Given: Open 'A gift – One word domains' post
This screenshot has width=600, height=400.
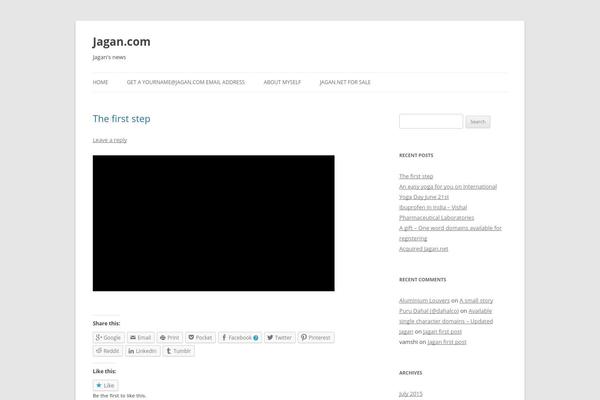Looking at the screenshot, I should click(450, 233).
